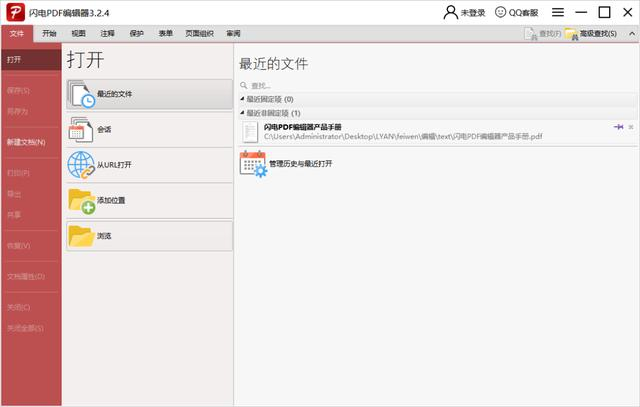Viewport: 640px width, 407px height.
Task: Switch to the 文件 tab
Action: 17,33
